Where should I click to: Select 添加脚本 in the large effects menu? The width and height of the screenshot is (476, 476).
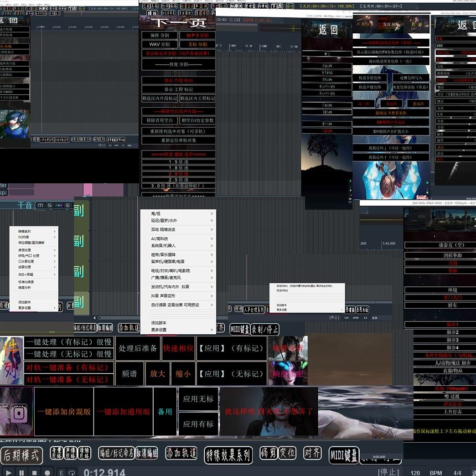pos(179,323)
